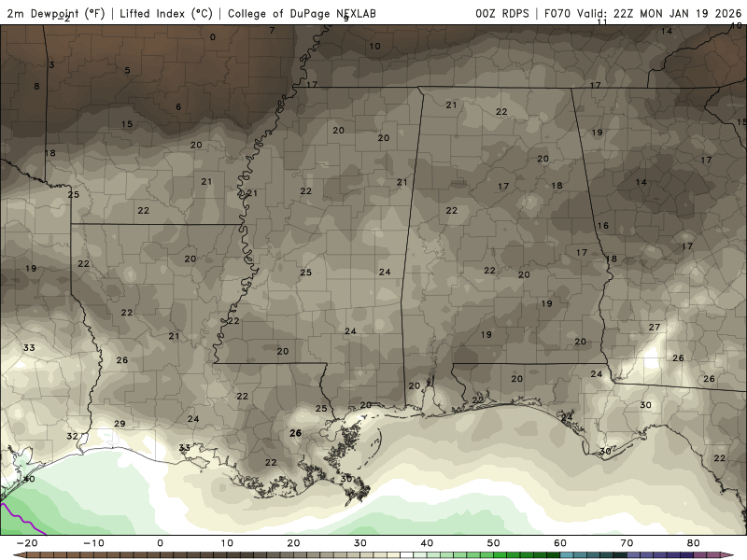
Task: Click the purple contour line at the bottom-left
Action: pyautogui.click(x=21, y=519)
